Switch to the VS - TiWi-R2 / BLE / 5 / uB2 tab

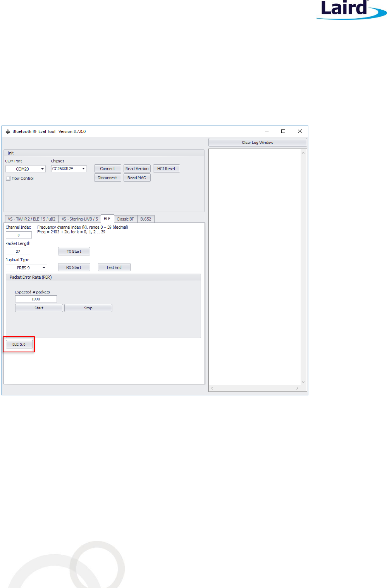click(32, 219)
